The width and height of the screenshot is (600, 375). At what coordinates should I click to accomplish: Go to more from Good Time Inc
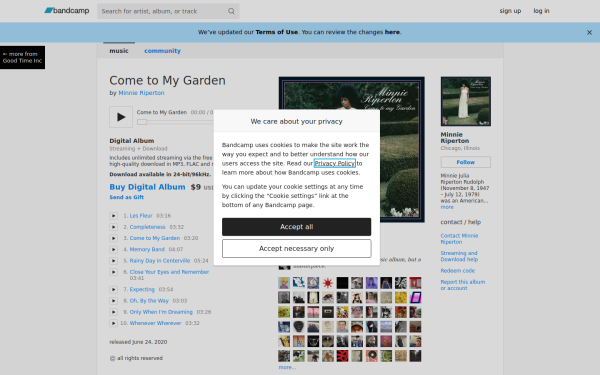coord(22,57)
